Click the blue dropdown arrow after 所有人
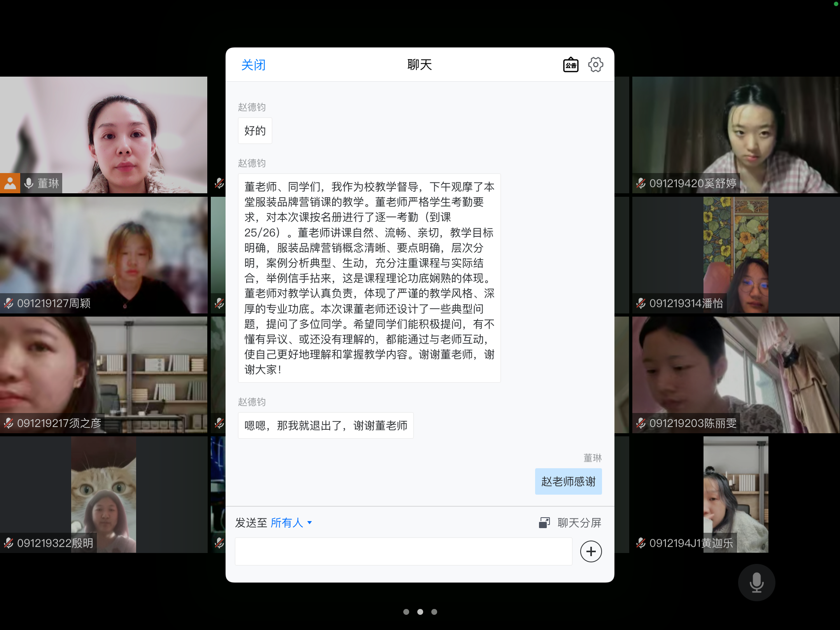Image resolution: width=840 pixels, height=630 pixels. 310,523
